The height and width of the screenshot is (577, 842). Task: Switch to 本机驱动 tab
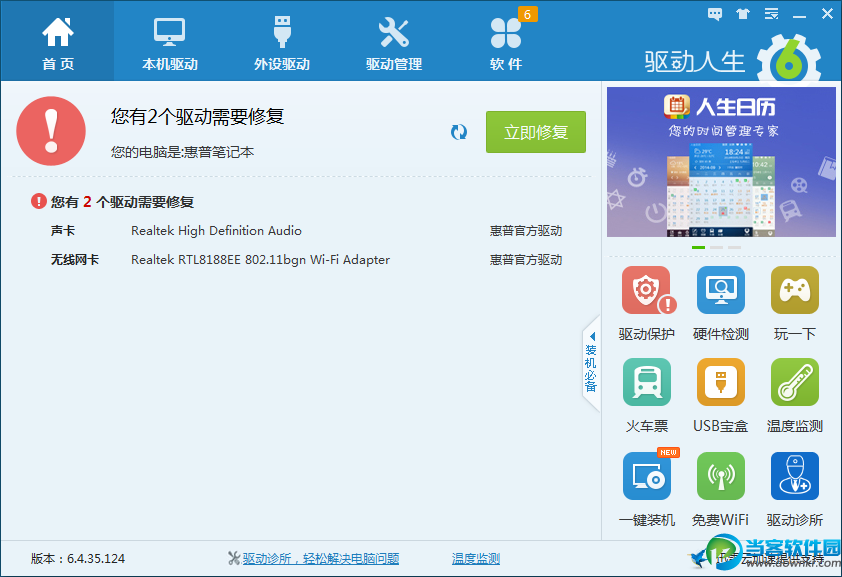(x=170, y=41)
